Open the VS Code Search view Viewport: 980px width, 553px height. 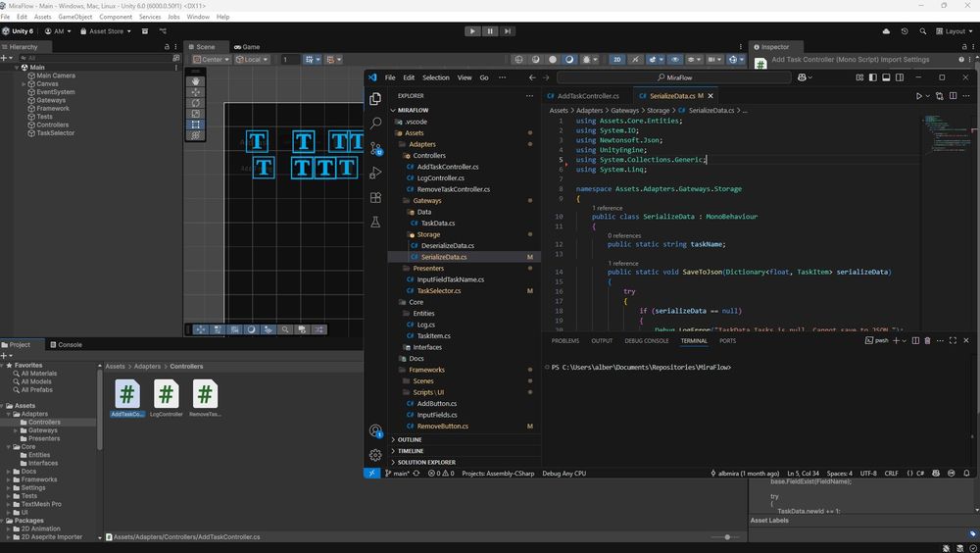point(375,124)
